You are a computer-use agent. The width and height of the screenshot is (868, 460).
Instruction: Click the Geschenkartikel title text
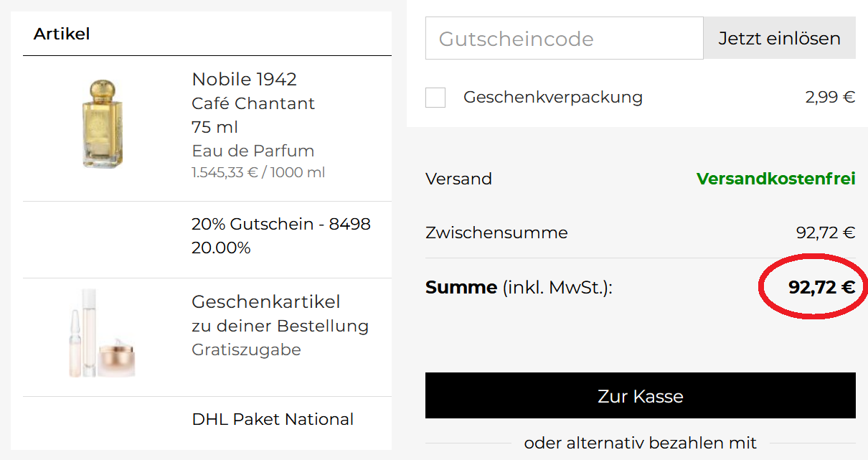tap(265, 301)
